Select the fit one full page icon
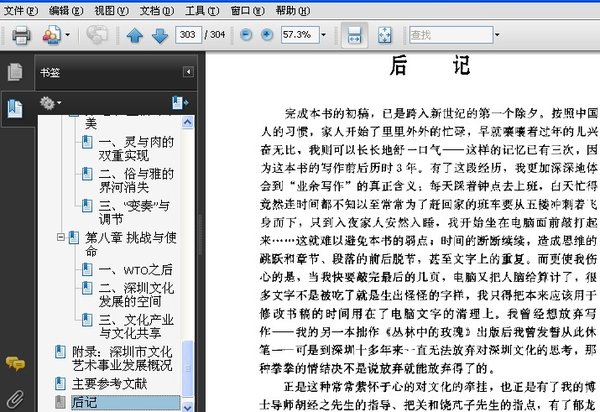 click(385, 35)
